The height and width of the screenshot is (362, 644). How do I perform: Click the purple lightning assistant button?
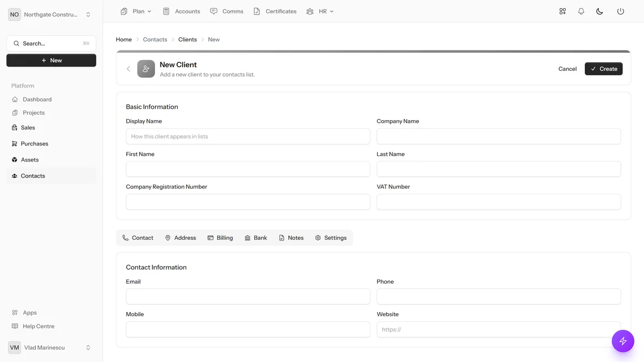(x=623, y=341)
